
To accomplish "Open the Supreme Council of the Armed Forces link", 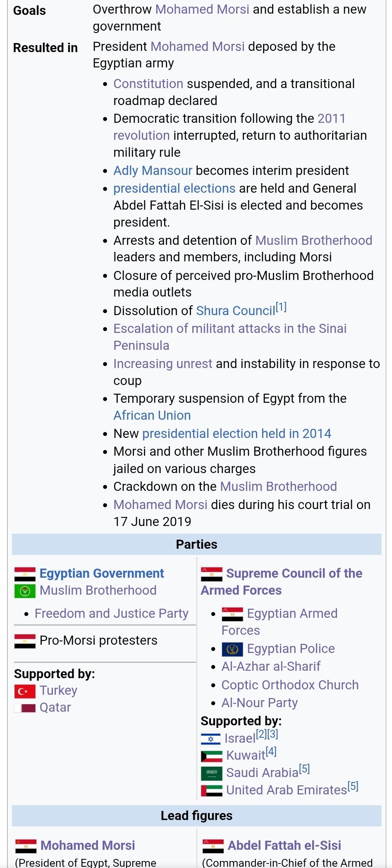I will click(x=294, y=574).
